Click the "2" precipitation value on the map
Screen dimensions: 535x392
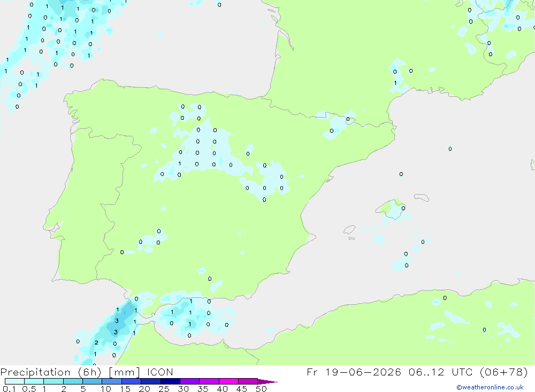coord(96,342)
